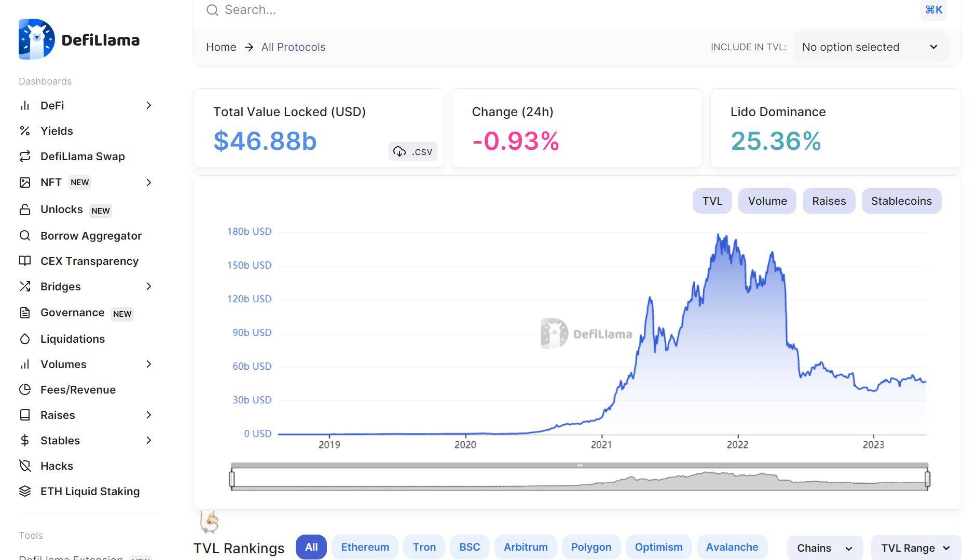The width and height of the screenshot is (977, 560).
Task: Click the NFT image icon
Action: (x=25, y=183)
